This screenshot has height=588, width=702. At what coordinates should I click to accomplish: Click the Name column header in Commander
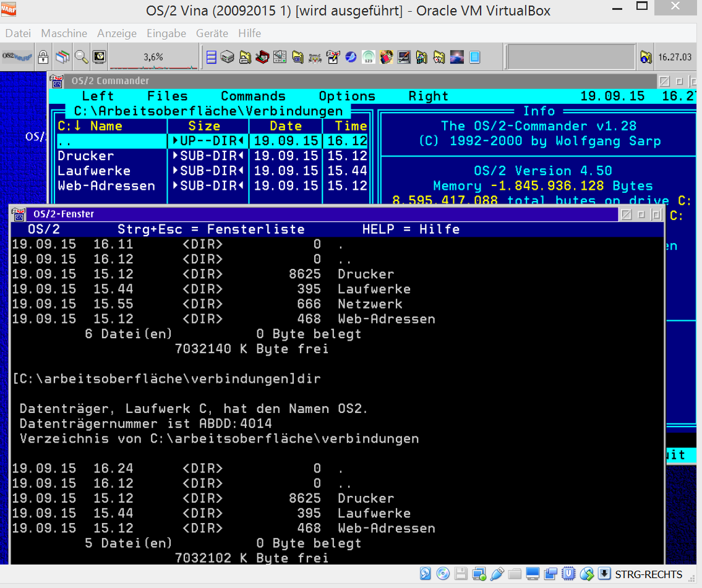click(106, 126)
